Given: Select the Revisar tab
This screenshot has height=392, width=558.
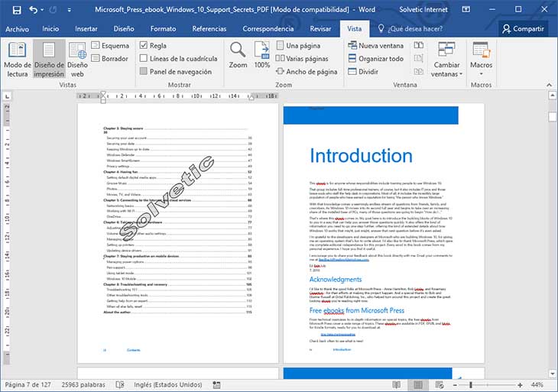Looking at the screenshot, I should [320, 29].
